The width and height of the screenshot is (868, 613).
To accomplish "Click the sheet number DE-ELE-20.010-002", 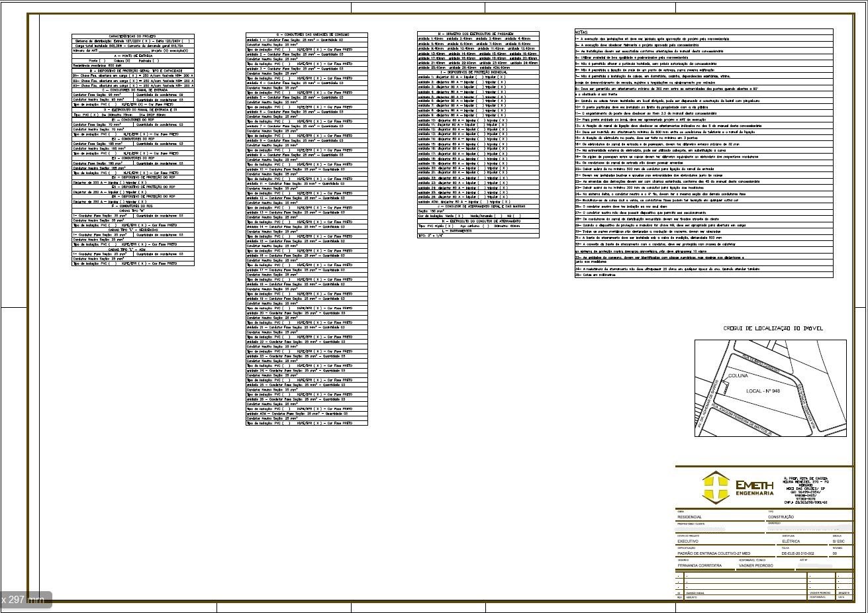I will tap(798, 553).
